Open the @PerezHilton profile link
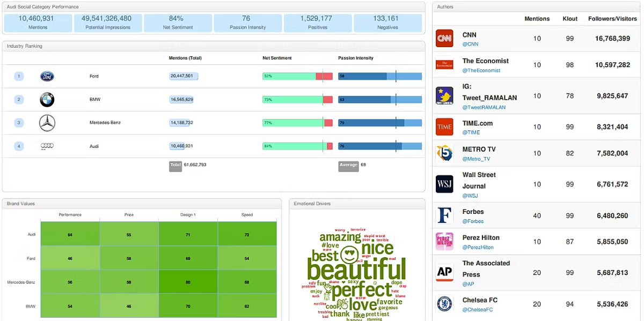The image size is (644, 321). pyautogui.click(x=478, y=247)
